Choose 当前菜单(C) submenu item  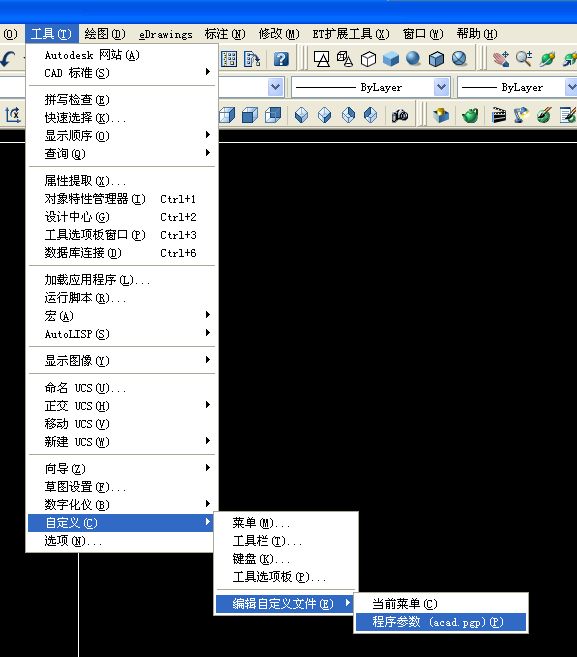(441, 604)
